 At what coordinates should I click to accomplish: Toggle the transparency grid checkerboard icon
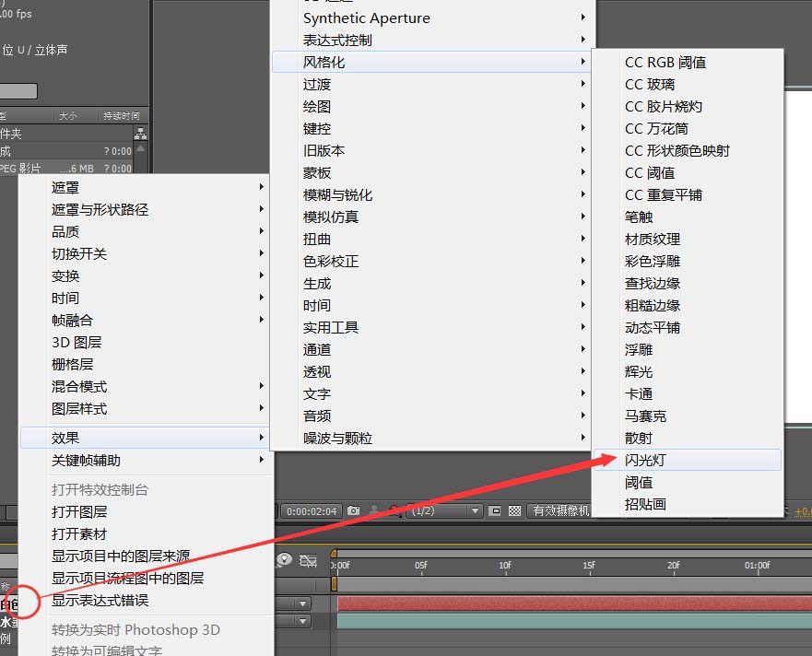click(514, 511)
